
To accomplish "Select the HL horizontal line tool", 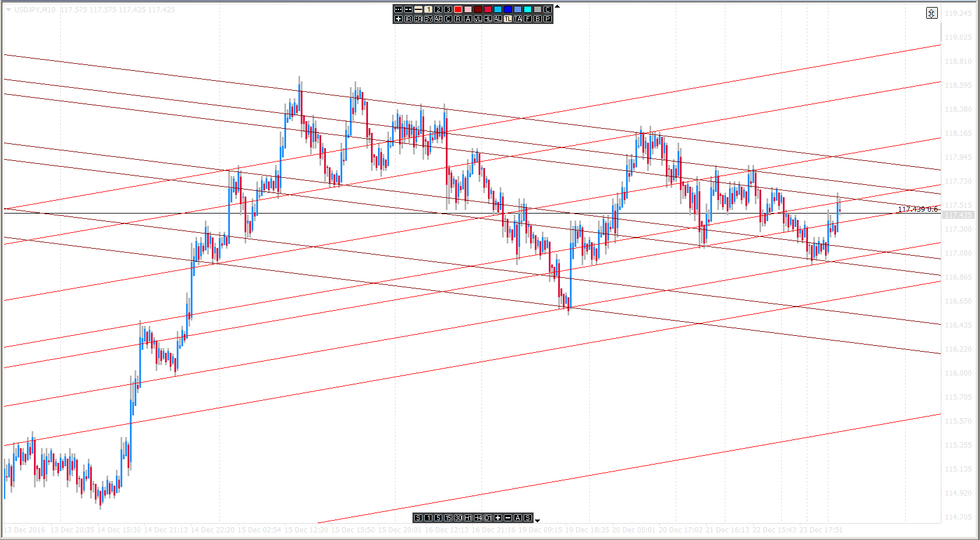I will (488, 19).
